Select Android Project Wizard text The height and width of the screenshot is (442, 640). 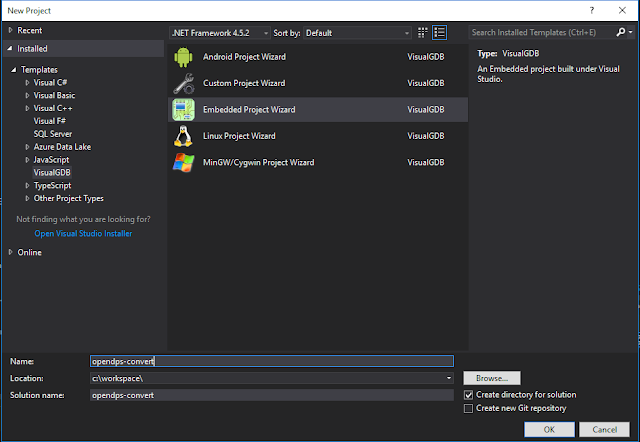244,57
